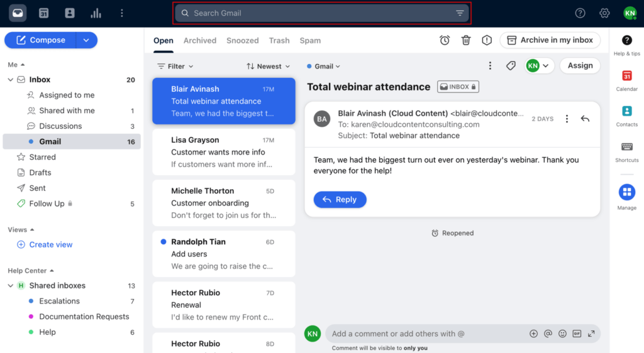Click the Assign button
The width and height of the screenshot is (644, 353).
pyautogui.click(x=580, y=65)
